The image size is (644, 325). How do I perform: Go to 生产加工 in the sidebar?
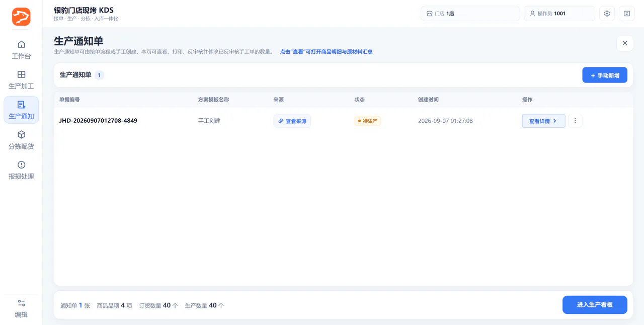(21, 80)
